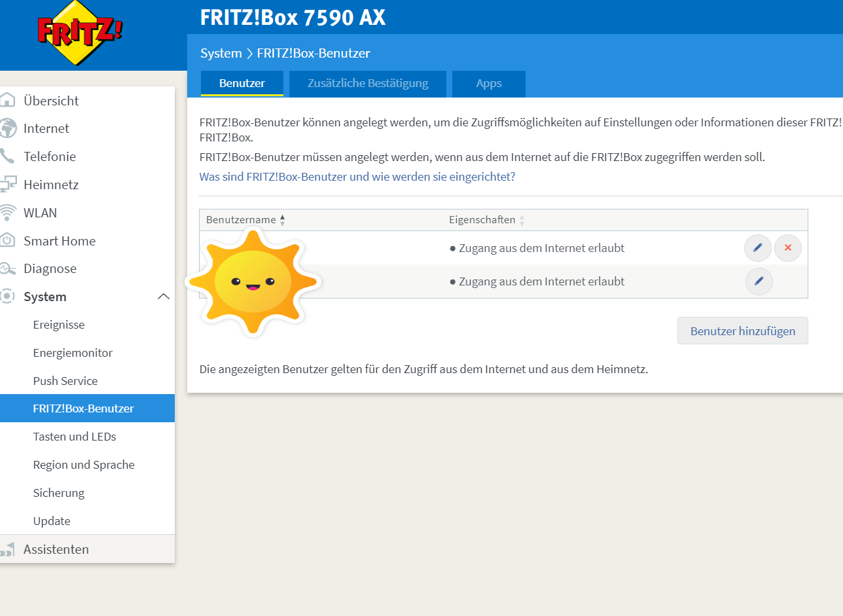Screen dimensions: 843x616
Task: Delete first user with red X icon
Action: [x=788, y=248]
